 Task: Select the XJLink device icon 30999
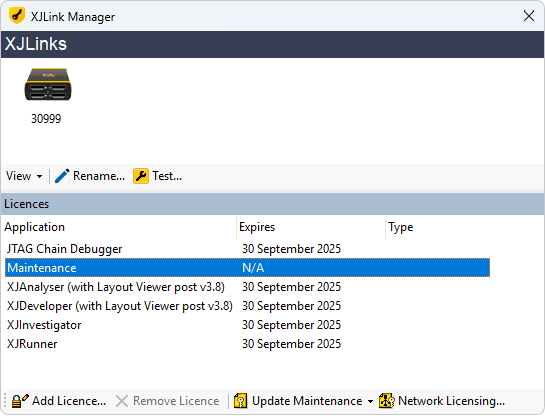click(48, 84)
